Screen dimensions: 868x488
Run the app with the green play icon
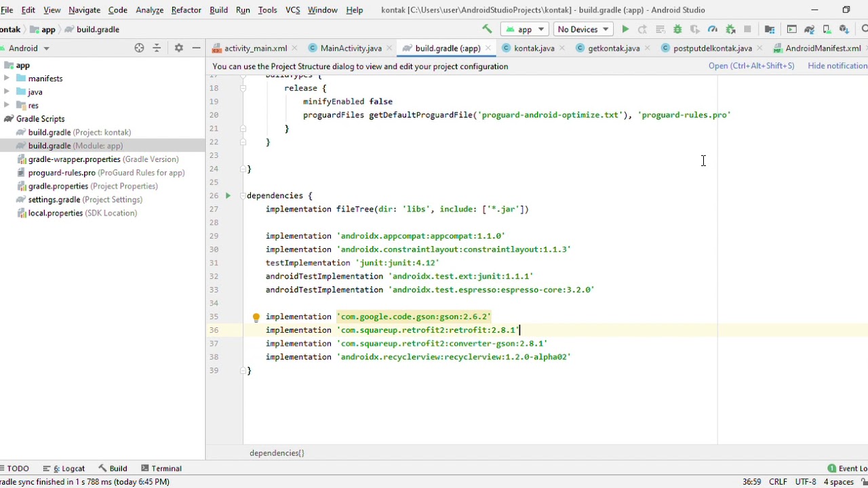pyautogui.click(x=625, y=29)
